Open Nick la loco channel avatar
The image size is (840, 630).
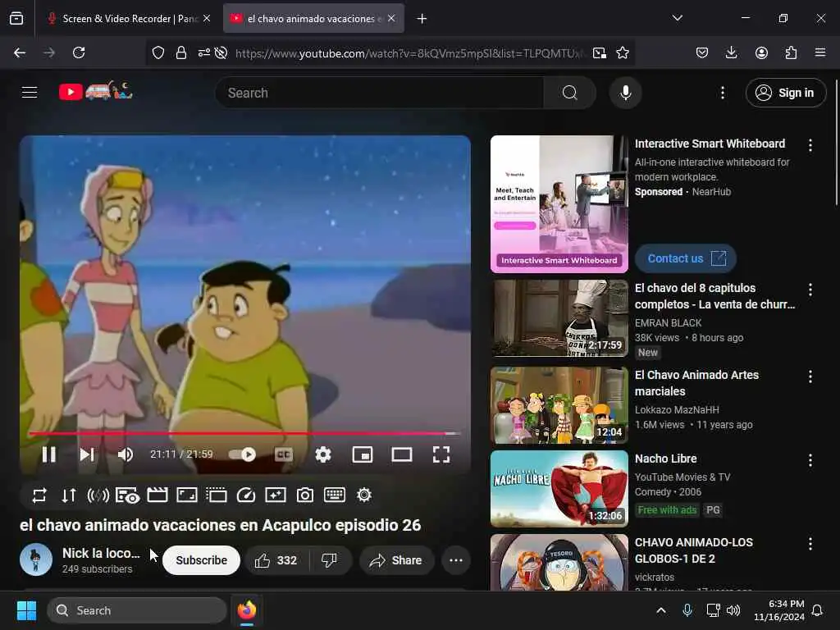click(36, 559)
